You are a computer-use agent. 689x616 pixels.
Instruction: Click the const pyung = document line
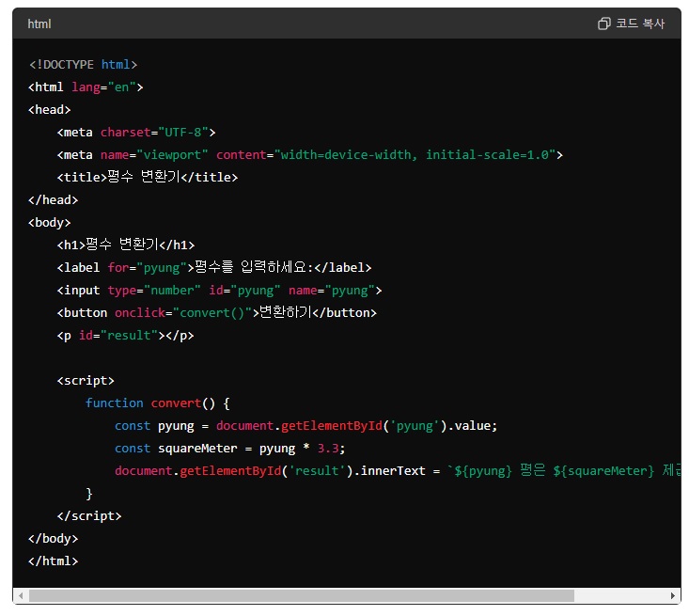(x=305, y=426)
